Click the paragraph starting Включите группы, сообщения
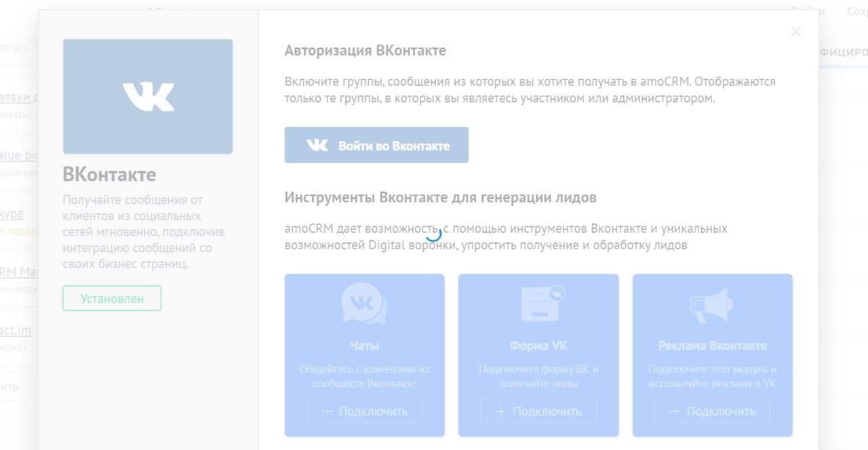This screenshot has height=450, width=868. coord(530,90)
